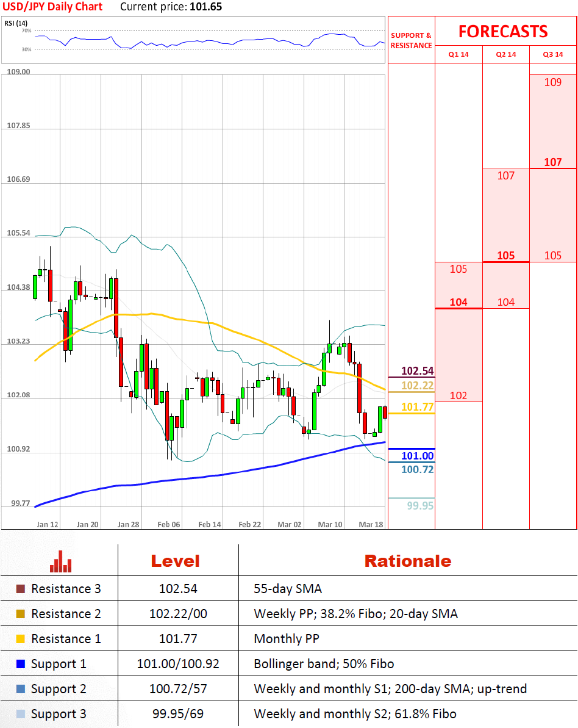Click the RSI (14) indicator label
The width and height of the screenshot is (578, 728).
tap(20, 23)
